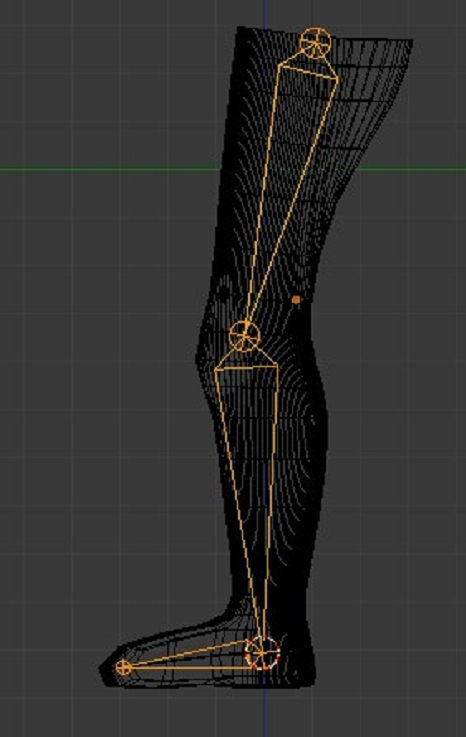Select the toe tip joint of foot bone
Screen dimensions: 466x737
click(x=123, y=667)
